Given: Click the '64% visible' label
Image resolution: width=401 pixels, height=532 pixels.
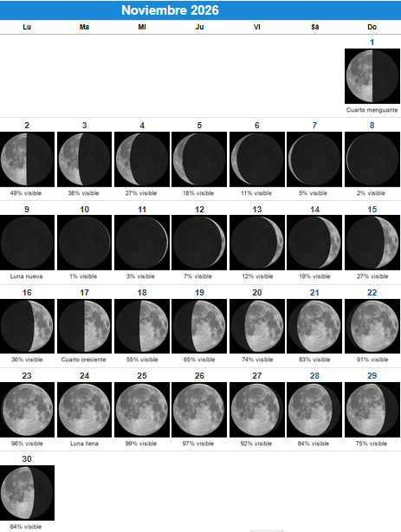Looking at the screenshot, I should coord(26,527).
